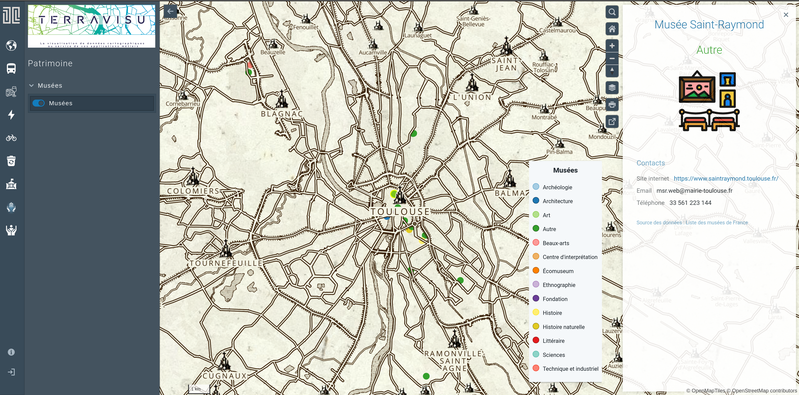Open the bus transport view

point(11,69)
